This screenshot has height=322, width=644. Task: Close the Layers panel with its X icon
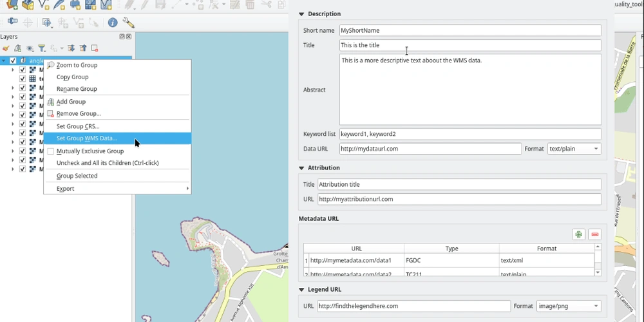pyautogui.click(x=129, y=37)
